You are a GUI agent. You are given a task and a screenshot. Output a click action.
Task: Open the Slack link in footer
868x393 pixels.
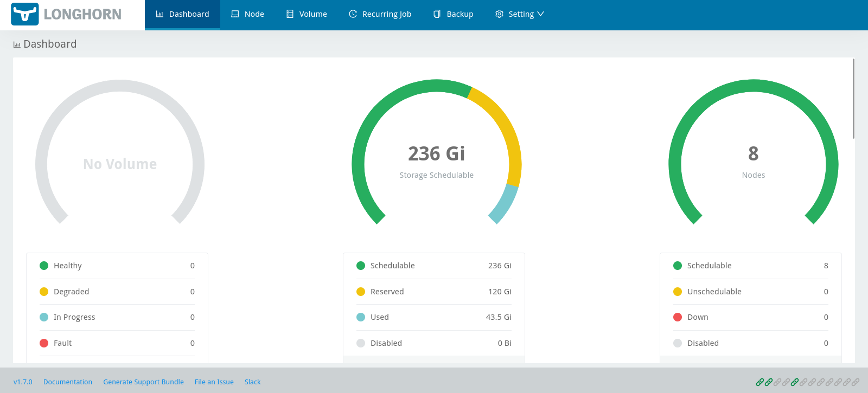point(252,382)
